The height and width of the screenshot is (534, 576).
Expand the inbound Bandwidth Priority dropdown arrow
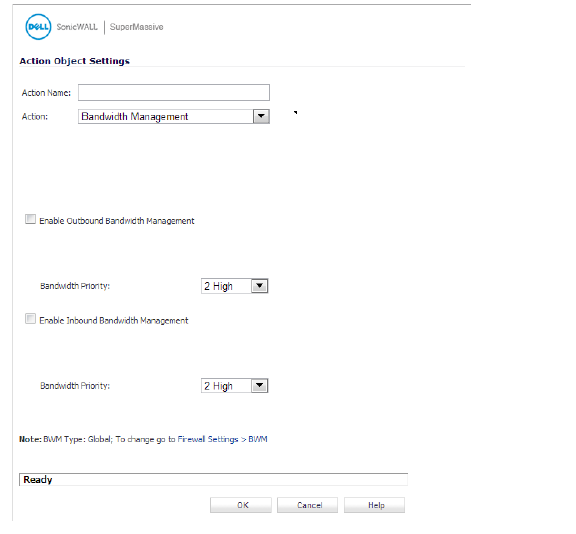pos(259,386)
